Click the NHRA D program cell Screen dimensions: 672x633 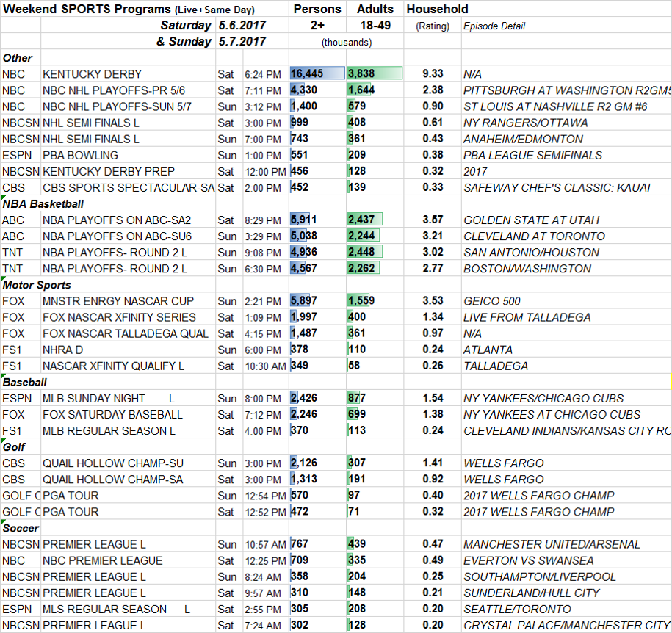click(128, 350)
